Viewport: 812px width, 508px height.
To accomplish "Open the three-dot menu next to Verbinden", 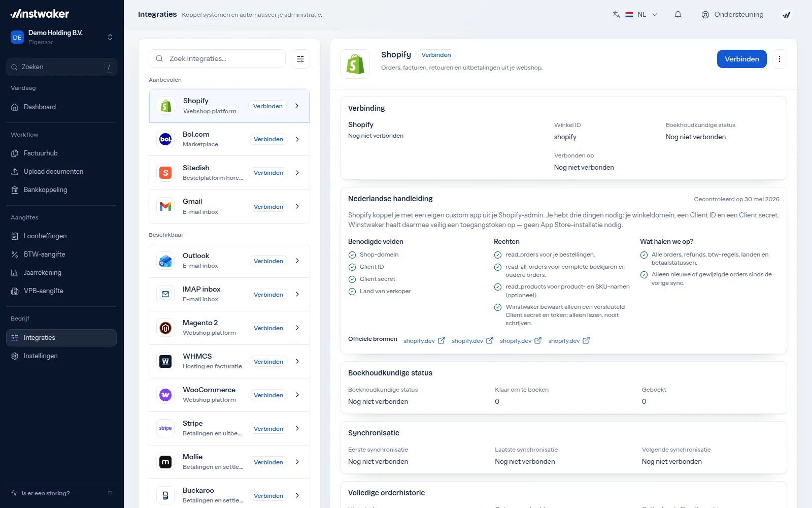I will point(780,59).
